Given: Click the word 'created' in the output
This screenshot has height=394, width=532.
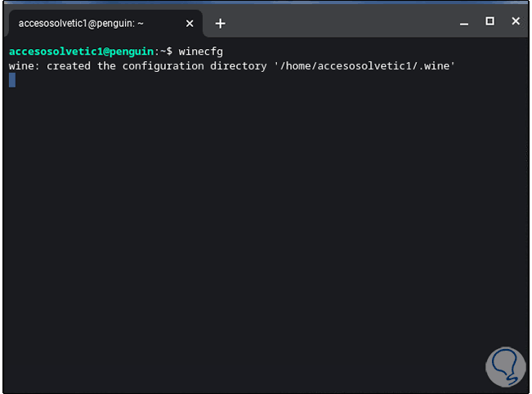Looking at the screenshot, I should [x=69, y=65].
